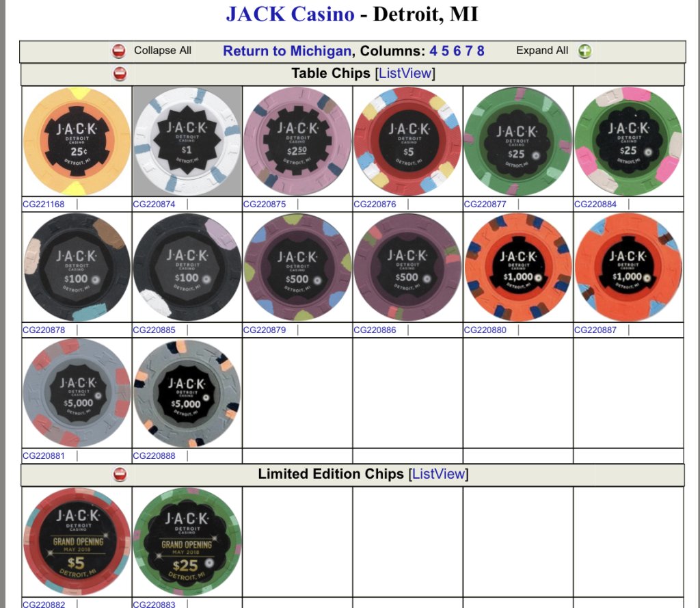Open the JACK Casino title link
The height and width of the screenshot is (608, 700).
tap(290, 14)
